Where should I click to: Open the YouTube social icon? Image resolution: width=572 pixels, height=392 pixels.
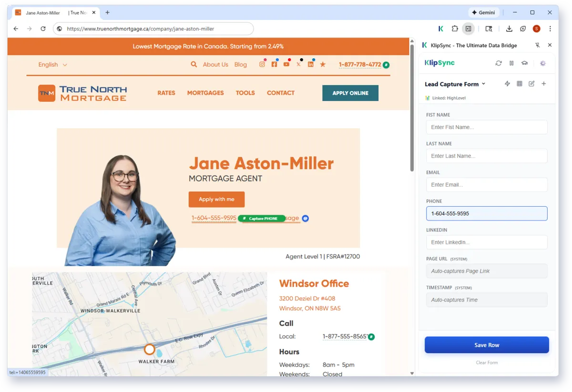[286, 64]
